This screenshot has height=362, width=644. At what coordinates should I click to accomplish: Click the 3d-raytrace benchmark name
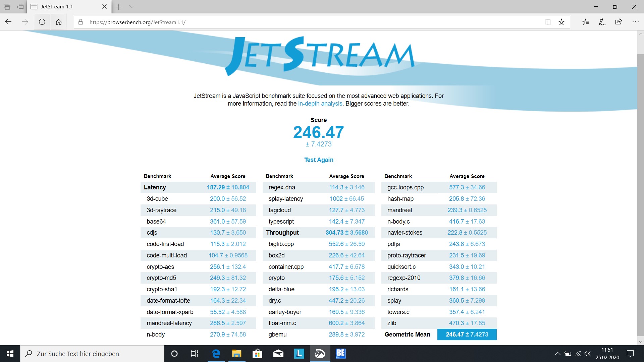click(x=161, y=210)
